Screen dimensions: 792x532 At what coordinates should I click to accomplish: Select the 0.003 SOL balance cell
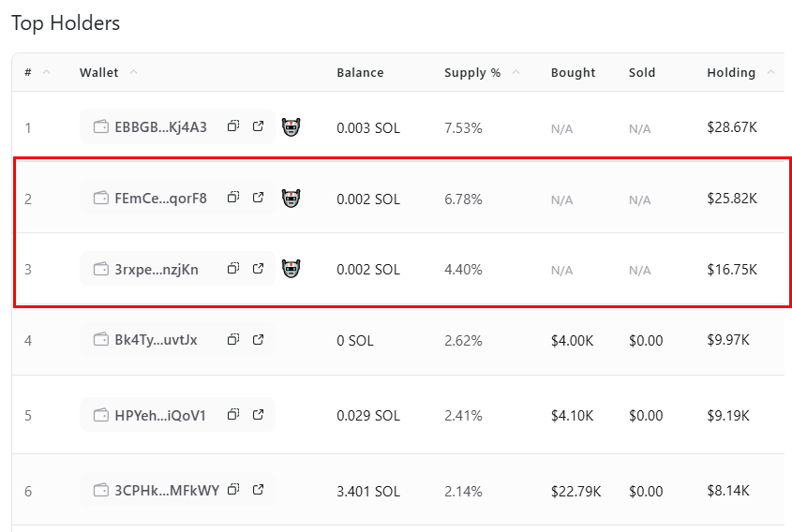click(368, 127)
